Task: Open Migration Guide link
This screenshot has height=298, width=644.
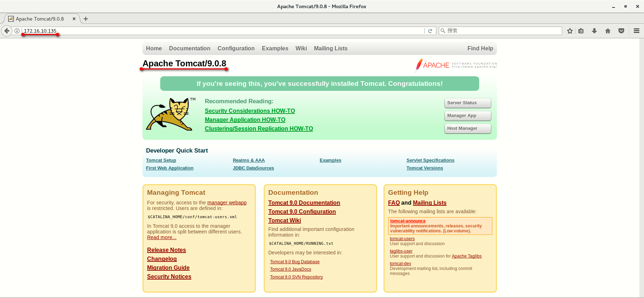Action: click(168, 268)
